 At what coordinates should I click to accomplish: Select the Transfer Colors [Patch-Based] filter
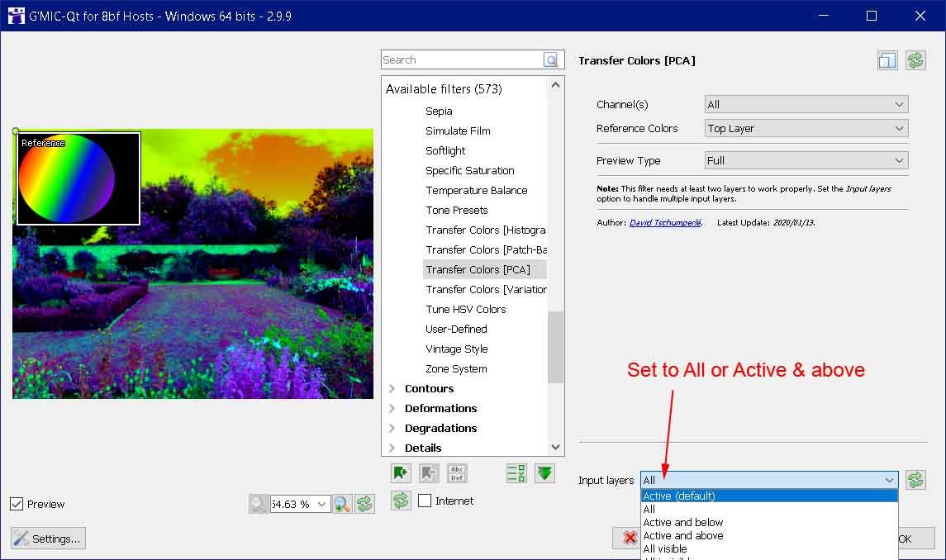coord(486,249)
